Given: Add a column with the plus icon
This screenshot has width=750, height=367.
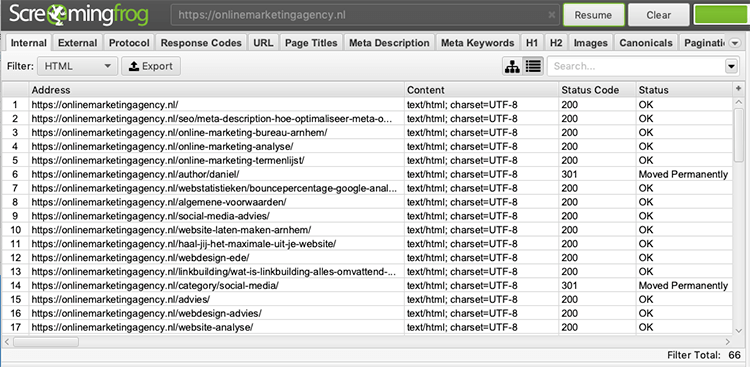Looking at the screenshot, I should pyautogui.click(x=738, y=89).
